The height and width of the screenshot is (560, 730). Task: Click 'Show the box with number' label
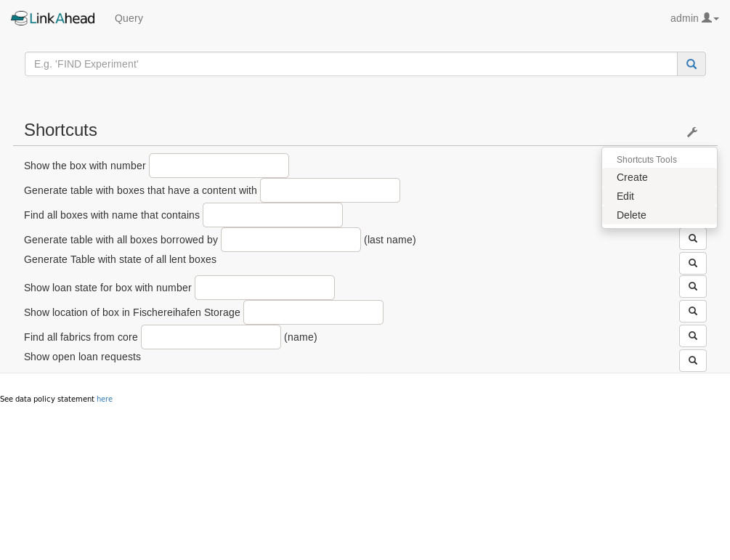click(x=85, y=166)
